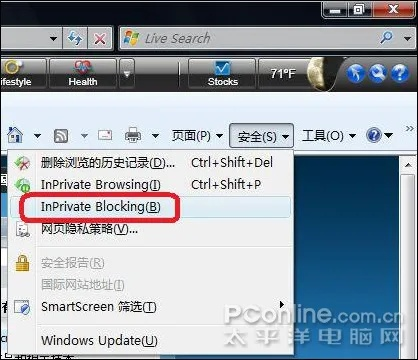This screenshot has height=360, width=418.
Task: Open the 安全(S) menu
Action: click(x=262, y=136)
